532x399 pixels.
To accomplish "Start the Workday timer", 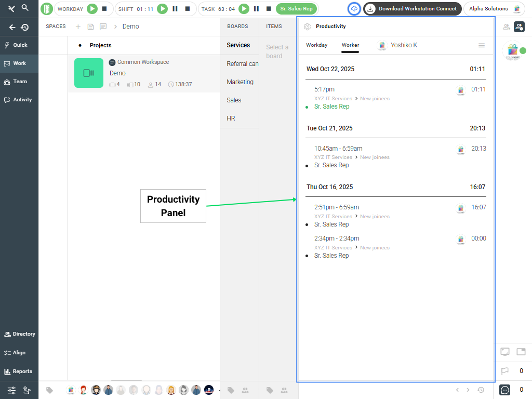I will [92, 9].
